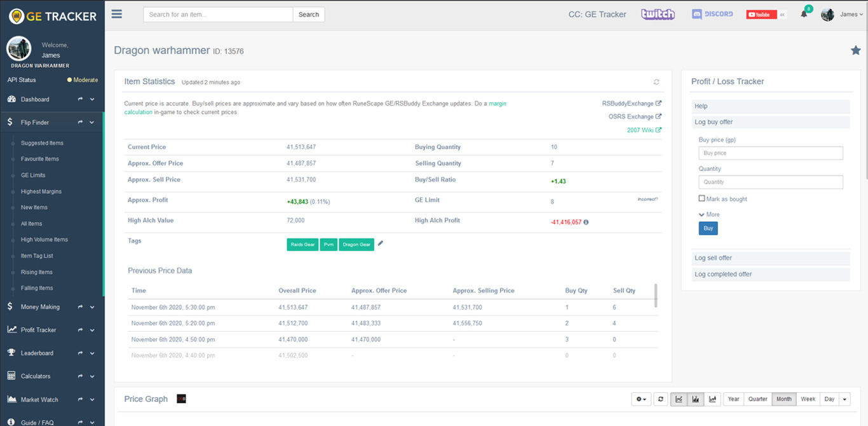
Task: Refresh Item Statistics with the reload icon
Action: click(656, 82)
